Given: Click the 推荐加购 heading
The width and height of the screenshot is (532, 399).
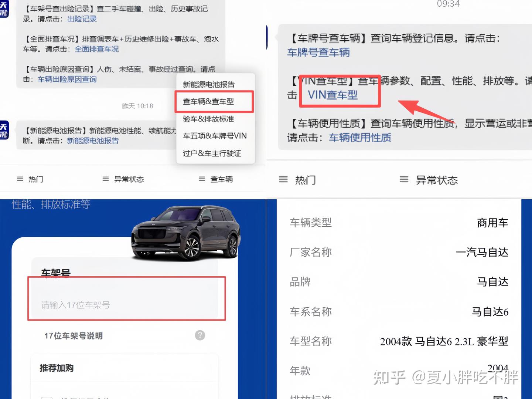Looking at the screenshot, I should [x=57, y=368].
